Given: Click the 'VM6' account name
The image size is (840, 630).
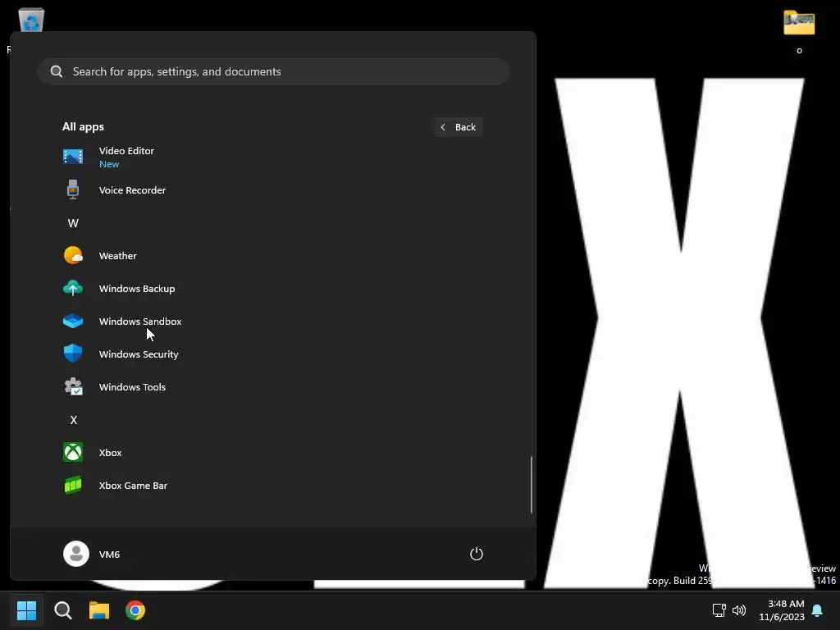Looking at the screenshot, I should (x=109, y=554).
